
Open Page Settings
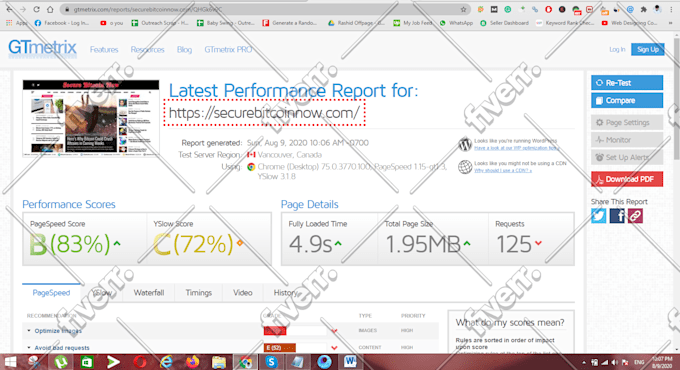pos(627,122)
